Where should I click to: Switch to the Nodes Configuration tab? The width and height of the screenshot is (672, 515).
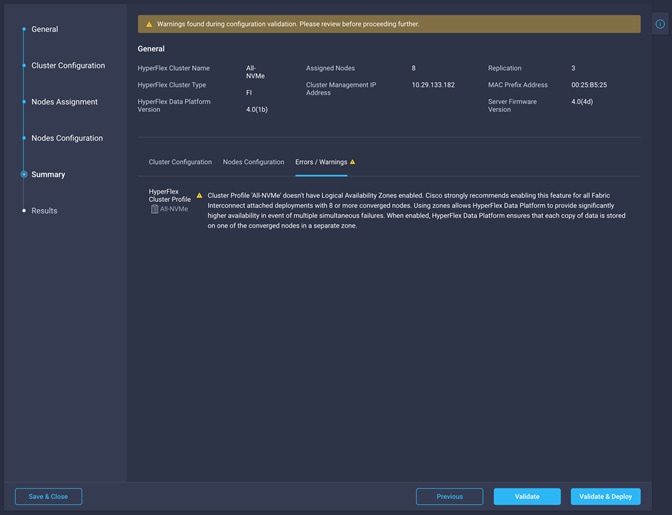[253, 162]
